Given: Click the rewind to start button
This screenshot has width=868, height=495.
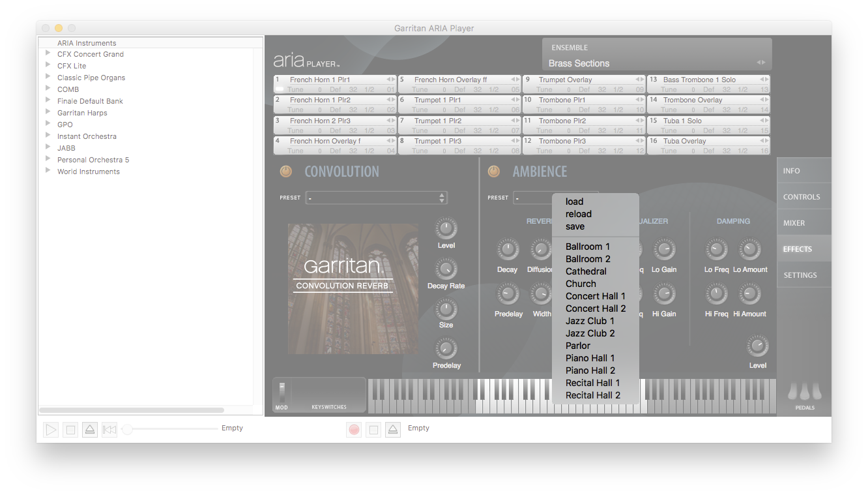Looking at the screenshot, I should (x=109, y=430).
